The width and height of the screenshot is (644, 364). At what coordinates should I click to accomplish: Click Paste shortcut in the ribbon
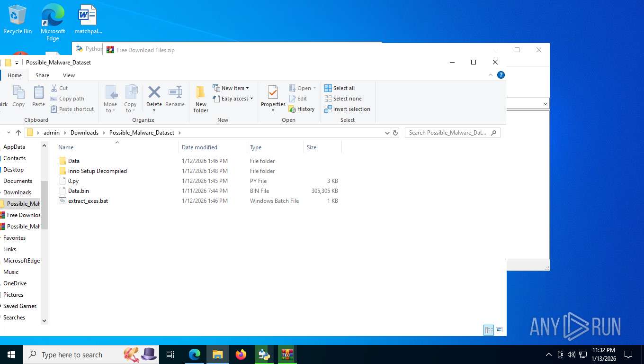point(72,109)
